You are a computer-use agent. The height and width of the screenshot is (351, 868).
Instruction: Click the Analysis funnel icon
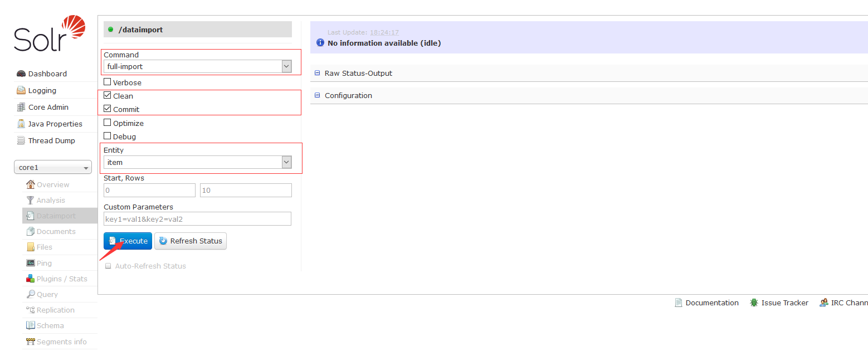pyautogui.click(x=31, y=200)
